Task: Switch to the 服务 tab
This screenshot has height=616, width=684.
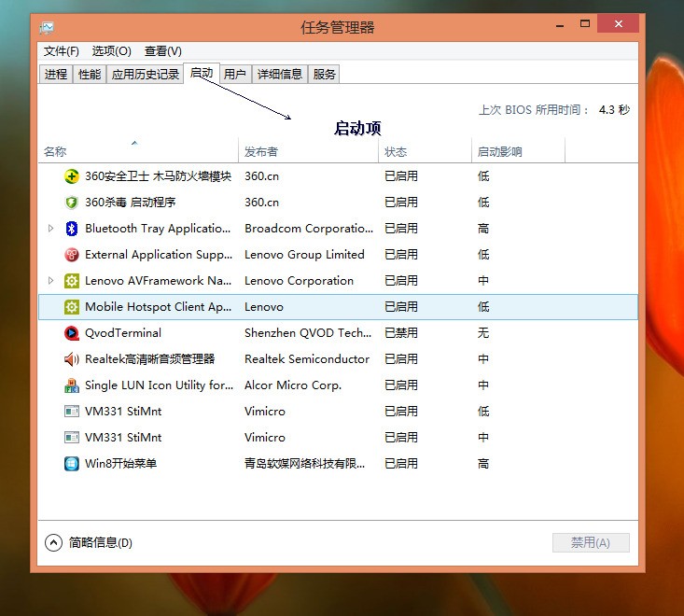Action: [x=324, y=75]
